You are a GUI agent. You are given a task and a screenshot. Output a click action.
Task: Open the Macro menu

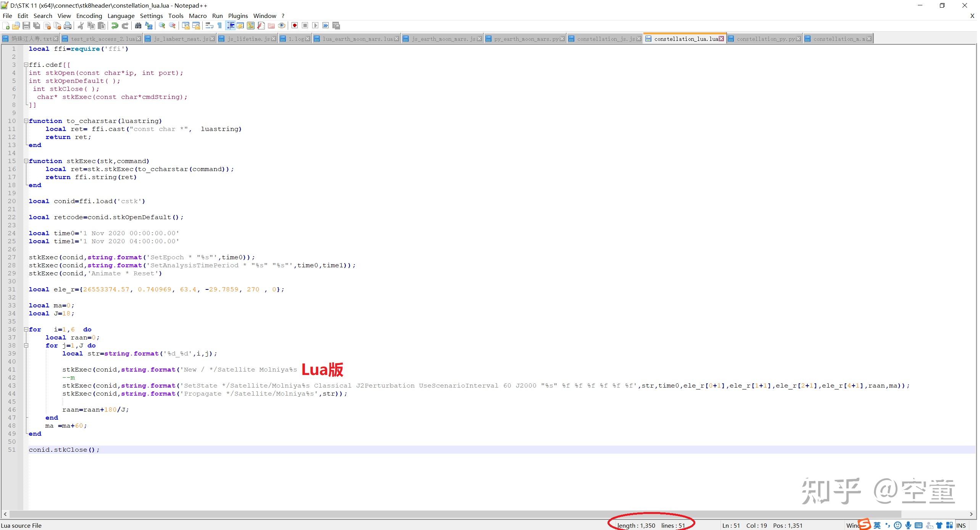(198, 16)
